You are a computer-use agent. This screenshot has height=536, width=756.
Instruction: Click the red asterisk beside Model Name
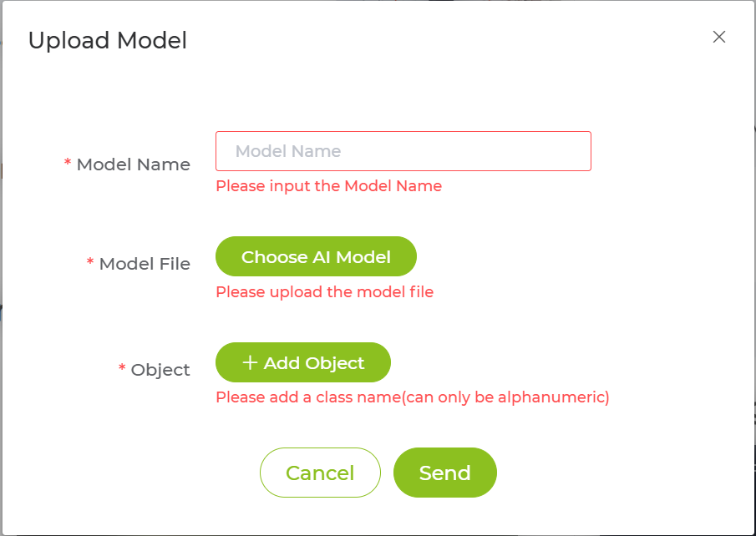point(68,164)
